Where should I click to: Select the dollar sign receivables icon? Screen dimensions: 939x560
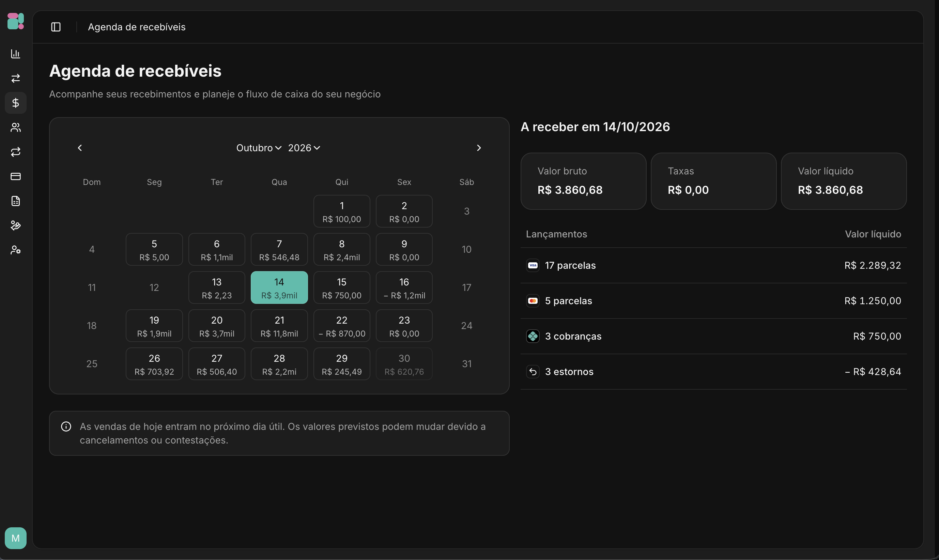tap(15, 103)
